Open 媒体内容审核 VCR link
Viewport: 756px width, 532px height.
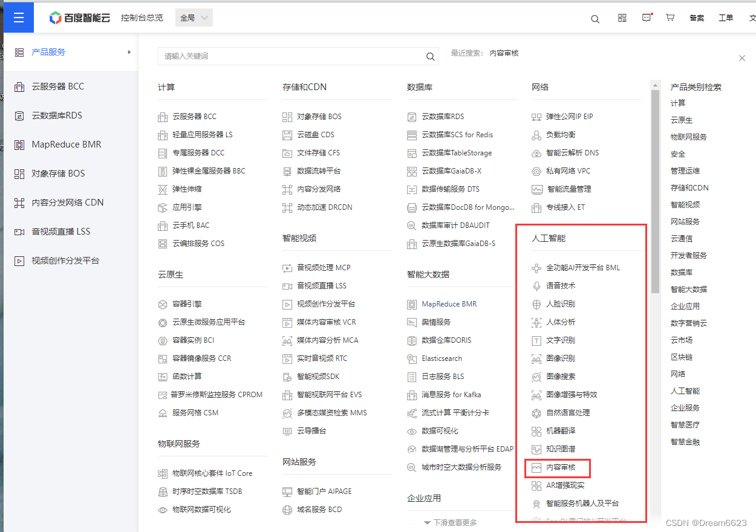click(x=327, y=322)
